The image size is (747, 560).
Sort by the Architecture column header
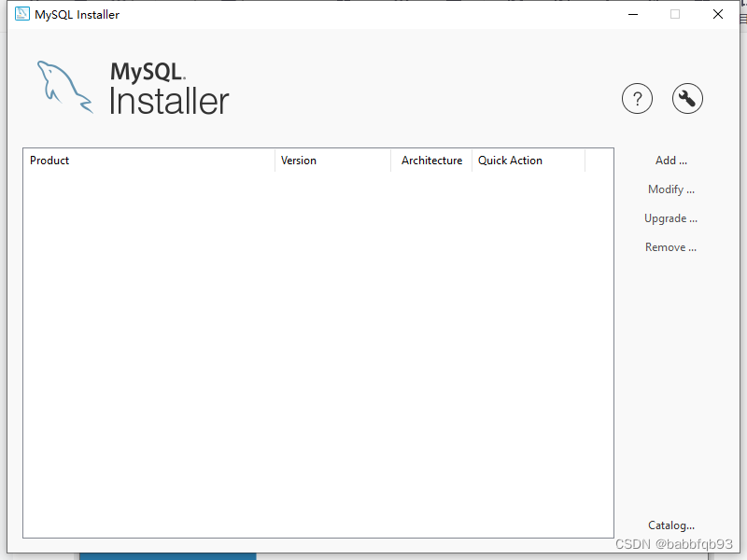coord(431,161)
